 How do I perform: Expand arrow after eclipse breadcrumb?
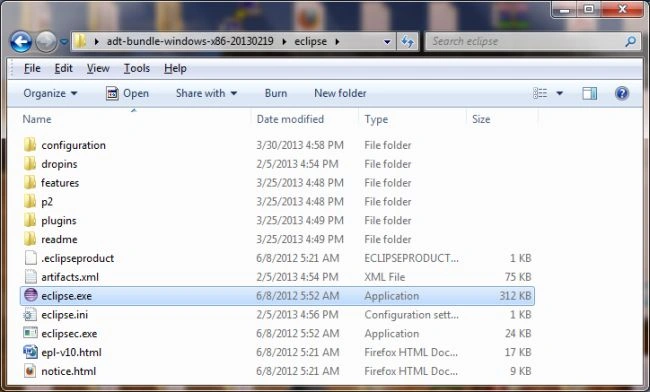point(337,41)
